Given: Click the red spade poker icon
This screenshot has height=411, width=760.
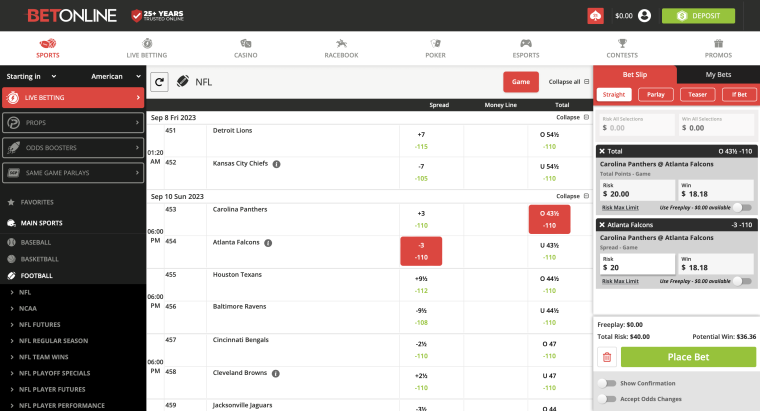Looking at the screenshot, I should (x=595, y=16).
